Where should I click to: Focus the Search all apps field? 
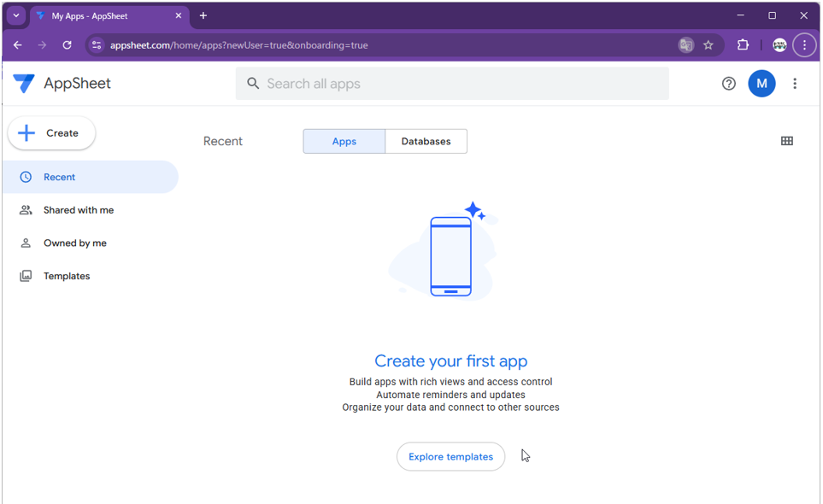(x=453, y=84)
